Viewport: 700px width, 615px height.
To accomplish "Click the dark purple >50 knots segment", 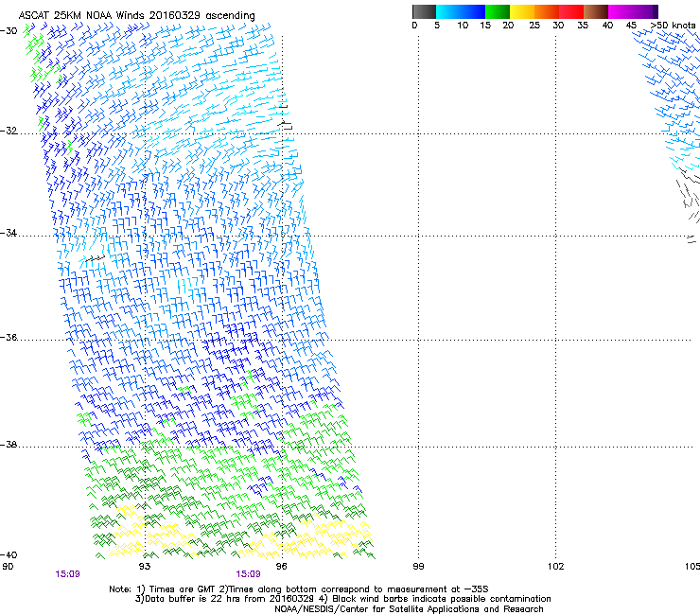I will tap(656, 11).
